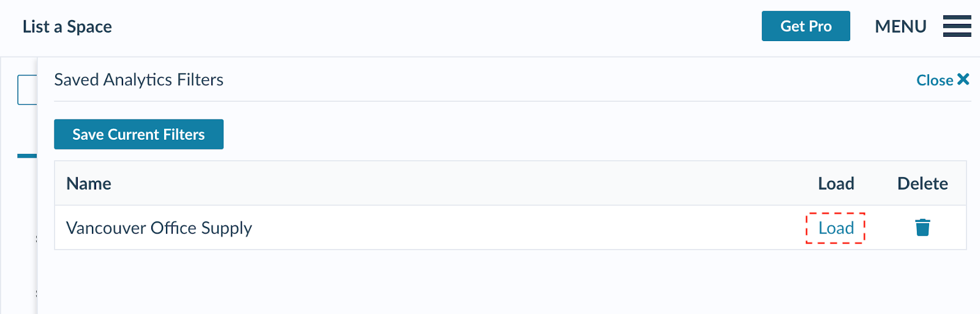The image size is (980, 314).
Task: Click the blue tab underline left of panel
Action: pyautogui.click(x=27, y=156)
